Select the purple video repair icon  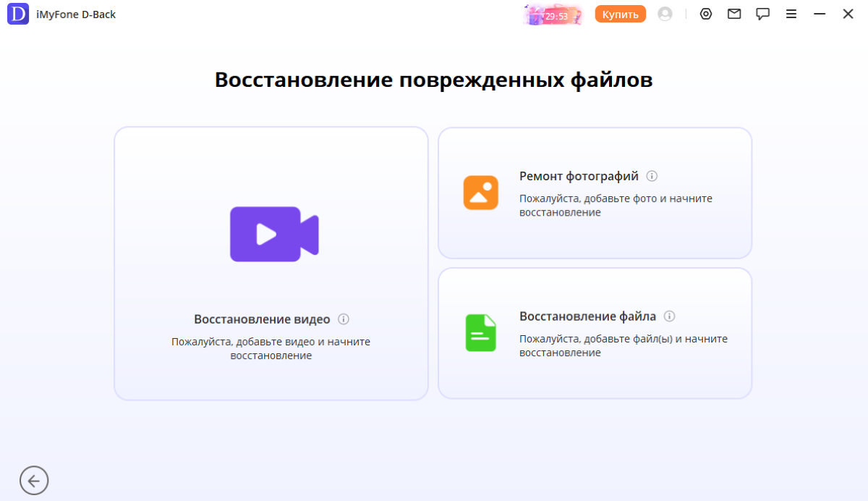coord(273,234)
